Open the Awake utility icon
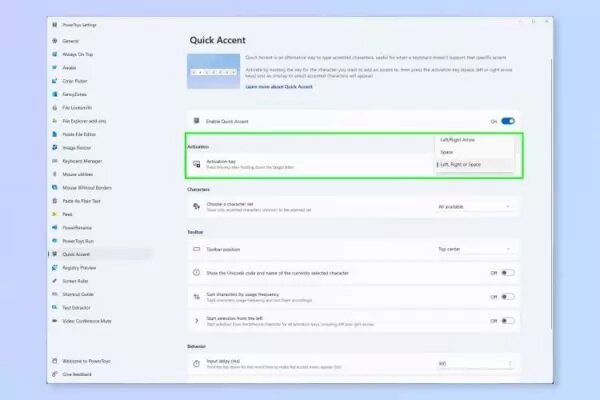This screenshot has width=600, height=400. 55,67
